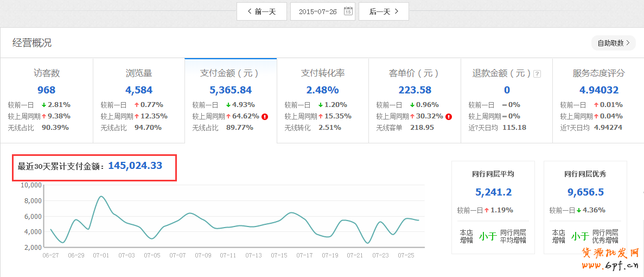Open the 自助取数 menu

613,43
